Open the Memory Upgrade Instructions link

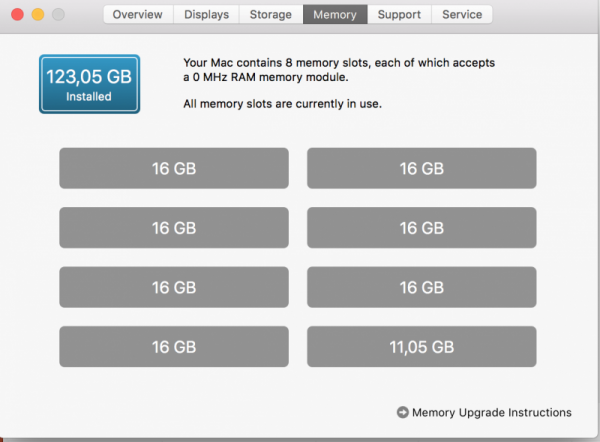(491, 412)
